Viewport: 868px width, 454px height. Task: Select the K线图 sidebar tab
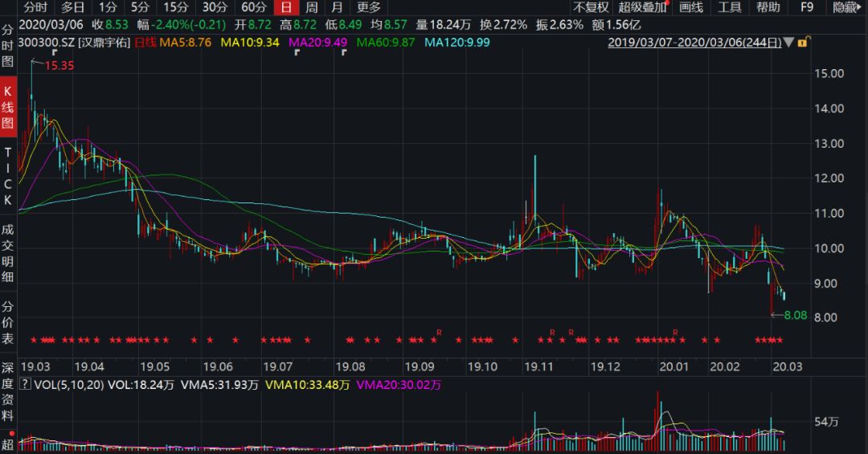(8, 108)
